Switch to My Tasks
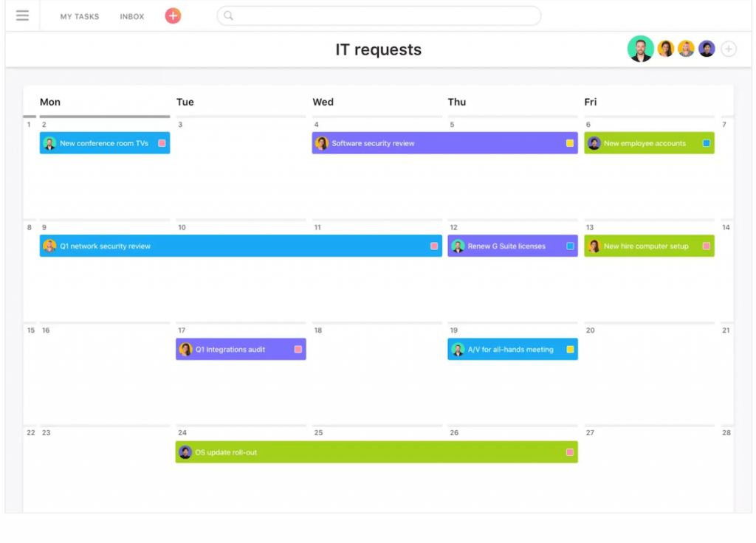This screenshot has height=543, width=756. (x=79, y=15)
